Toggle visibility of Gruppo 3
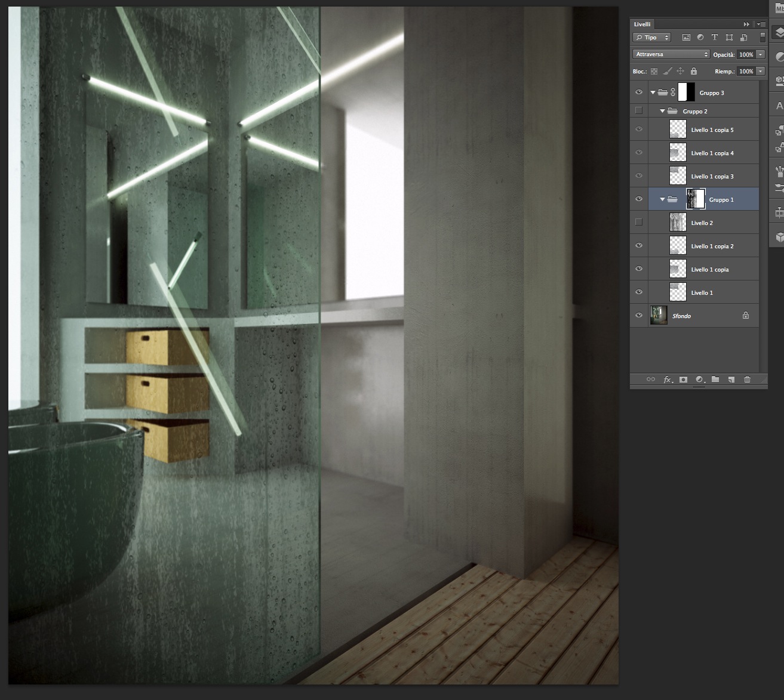Screen dimensions: 784x700 coord(639,92)
